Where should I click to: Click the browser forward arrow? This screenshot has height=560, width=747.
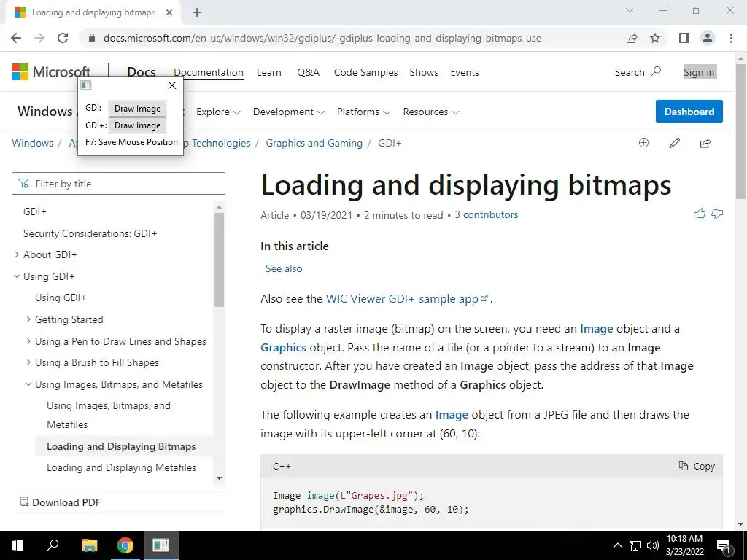coord(39,38)
